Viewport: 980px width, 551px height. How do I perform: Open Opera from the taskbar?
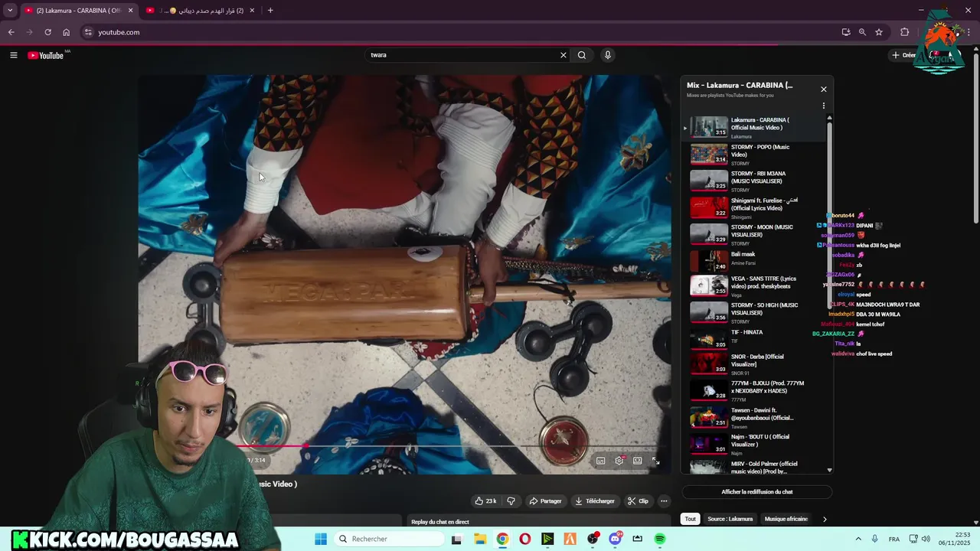(x=524, y=539)
